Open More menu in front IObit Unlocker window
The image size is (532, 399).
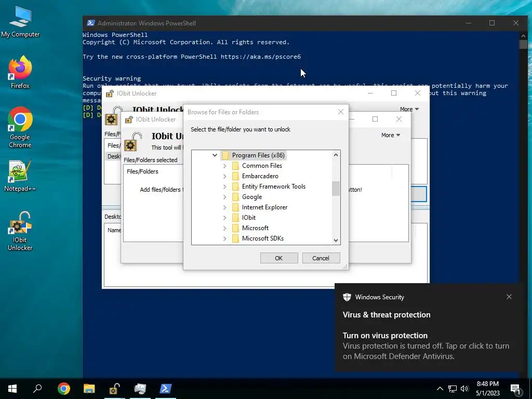(391, 136)
